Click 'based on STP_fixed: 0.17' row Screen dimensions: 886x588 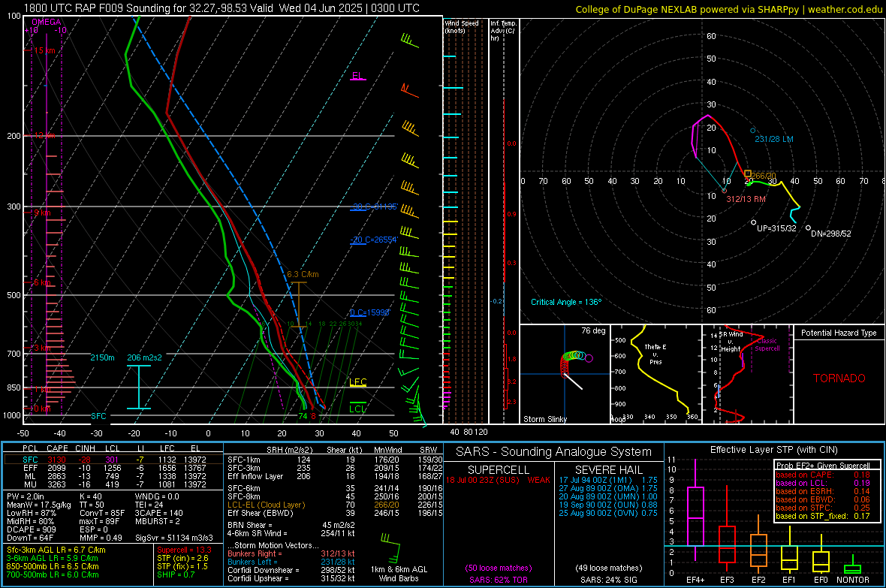click(x=823, y=516)
